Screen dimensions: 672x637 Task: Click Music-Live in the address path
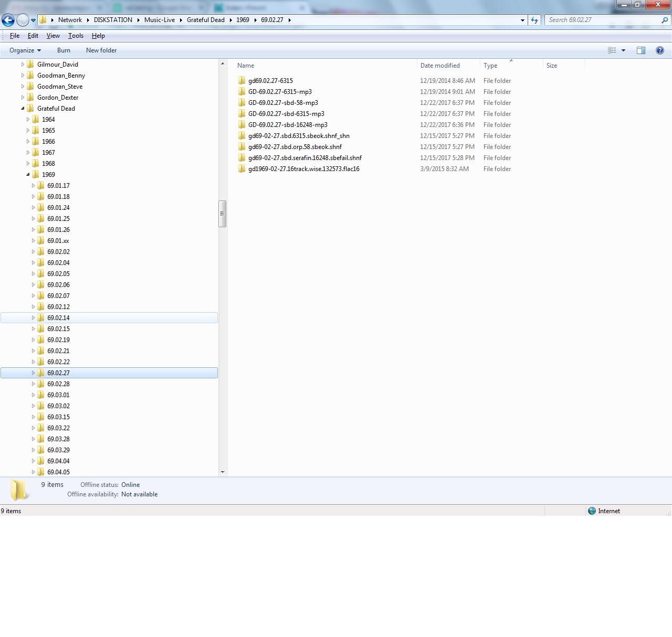tap(160, 20)
